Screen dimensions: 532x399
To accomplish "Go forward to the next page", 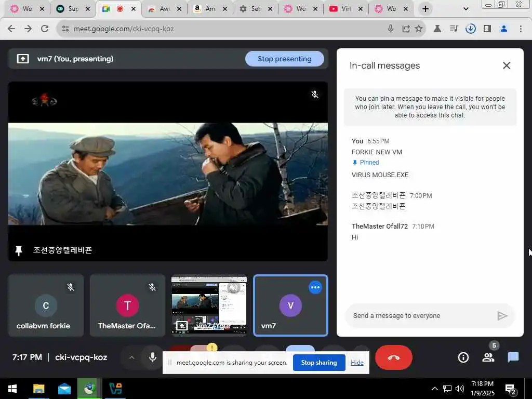I will click(28, 29).
